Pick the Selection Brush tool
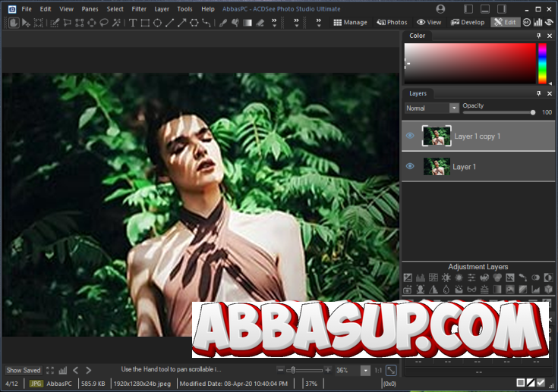558x392 pixels. (x=55, y=23)
